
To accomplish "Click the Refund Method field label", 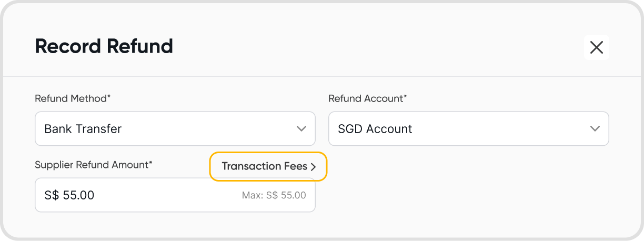I will (74, 98).
